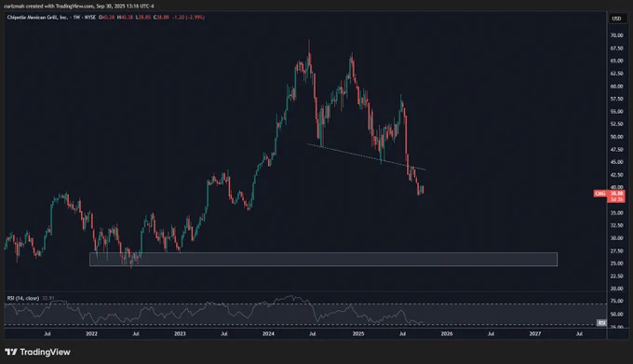
Task: Click the 2025 time axis label
Action: click(358, 333)
